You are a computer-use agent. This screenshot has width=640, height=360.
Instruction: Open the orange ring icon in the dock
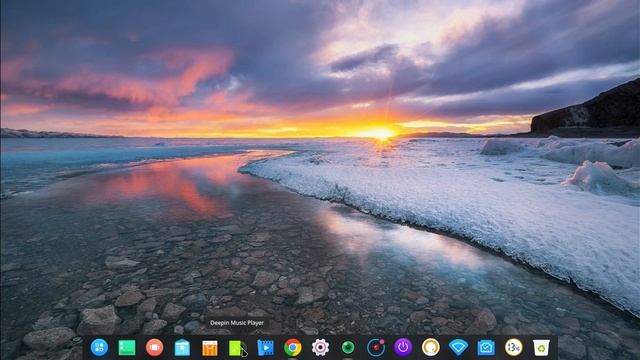coord(431,347)
